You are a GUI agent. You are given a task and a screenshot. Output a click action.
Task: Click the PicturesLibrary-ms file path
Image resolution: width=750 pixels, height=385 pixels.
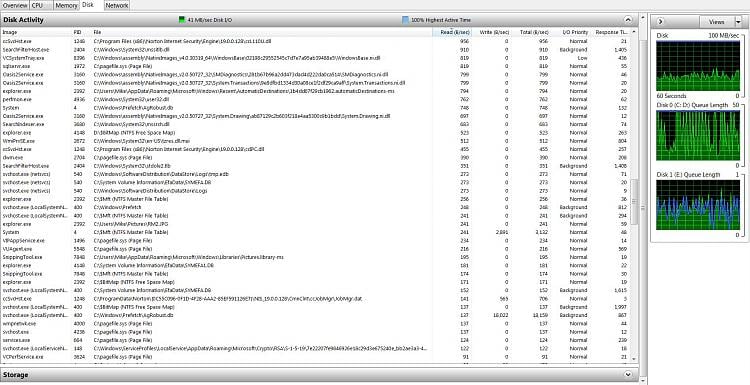coord(188,257)
